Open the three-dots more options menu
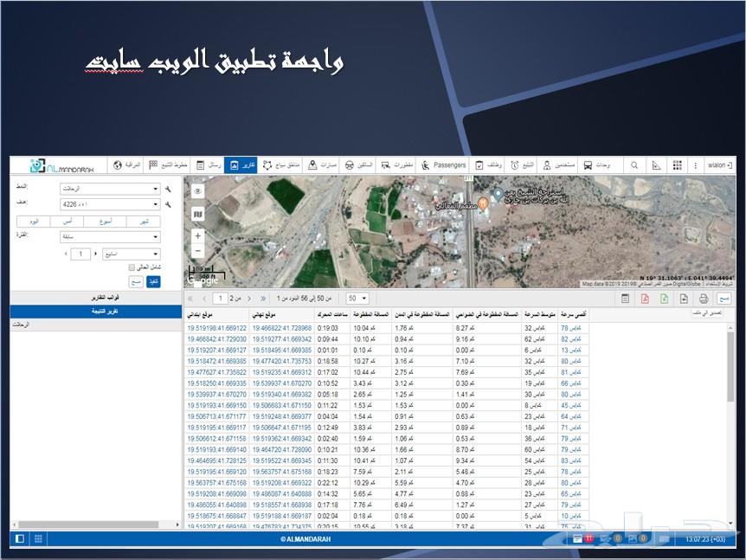This screenshot has width=746, height=560. 695,165
